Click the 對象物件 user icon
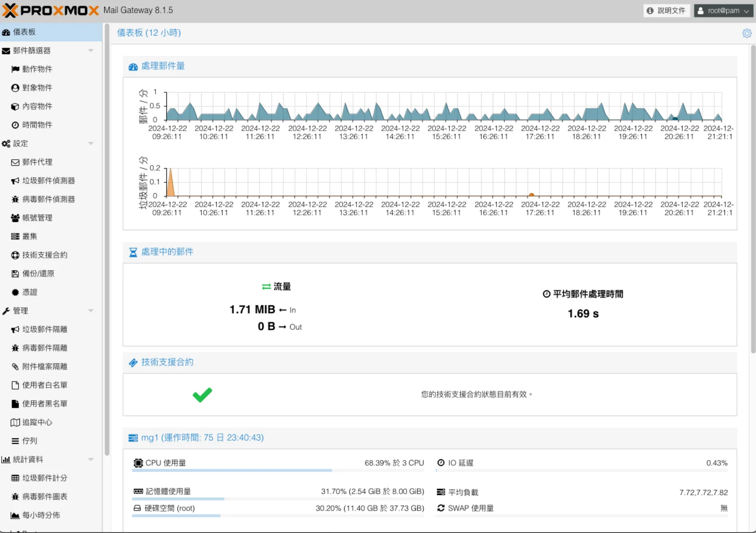 point(15,88)
